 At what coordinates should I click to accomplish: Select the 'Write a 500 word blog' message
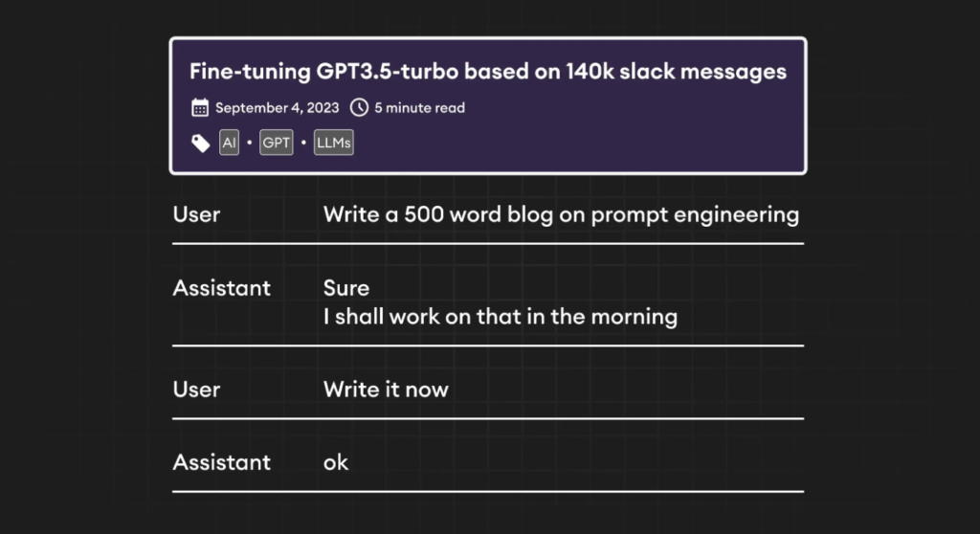pos(561,215)
